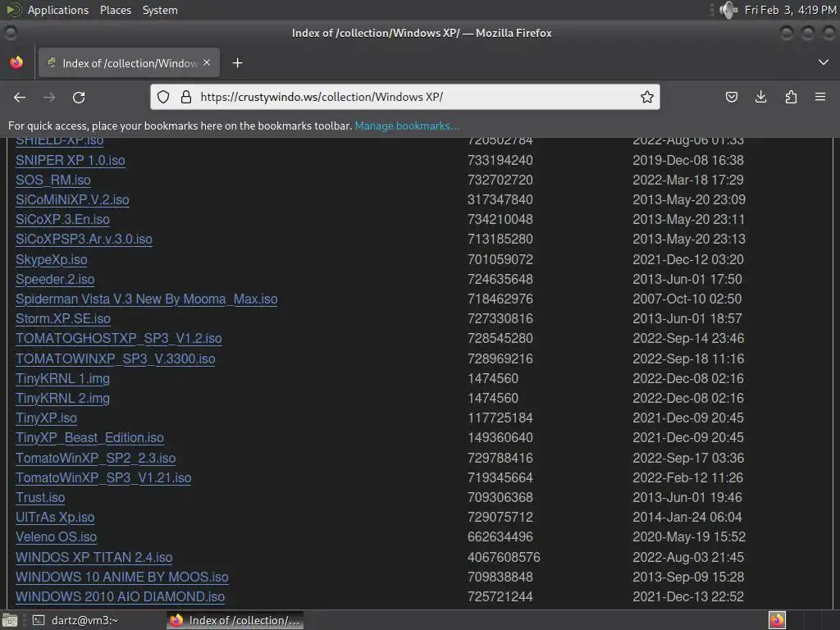Open the System menu
The width and height of the screenshot is (840, 630).
[x=160, y=10]
